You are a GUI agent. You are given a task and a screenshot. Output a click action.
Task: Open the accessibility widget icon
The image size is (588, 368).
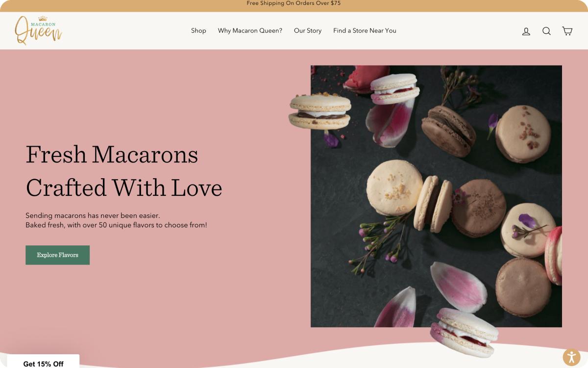571,357
